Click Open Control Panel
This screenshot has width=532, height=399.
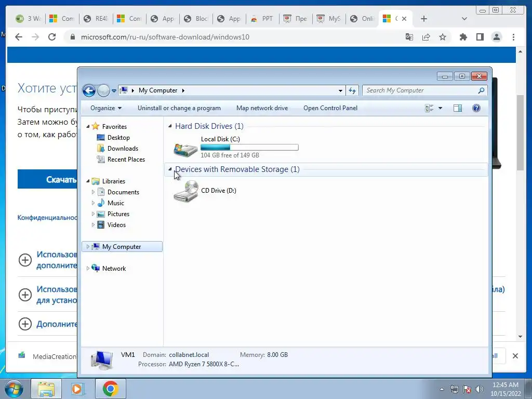[x=330, y=108]
